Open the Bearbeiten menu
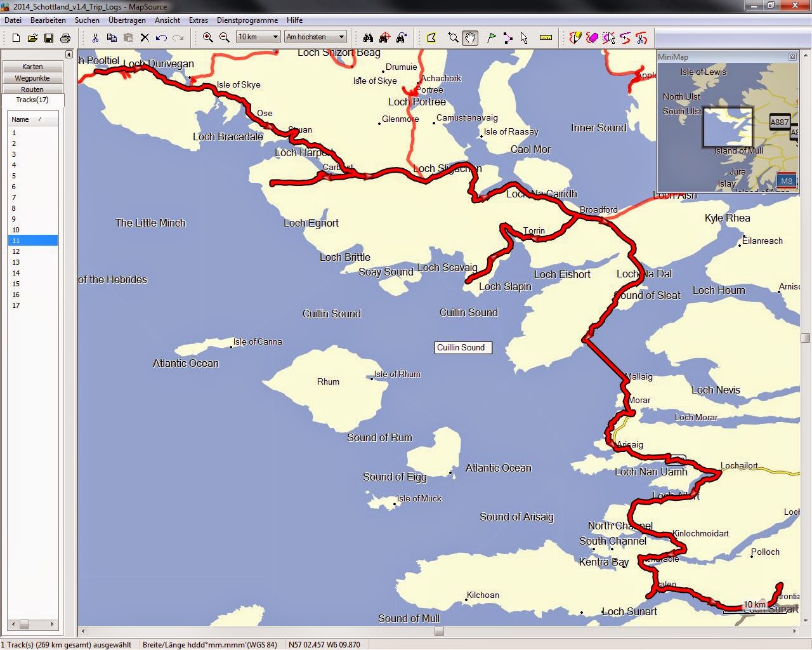Viewport: 812px width, 650px height. (48, 20)
